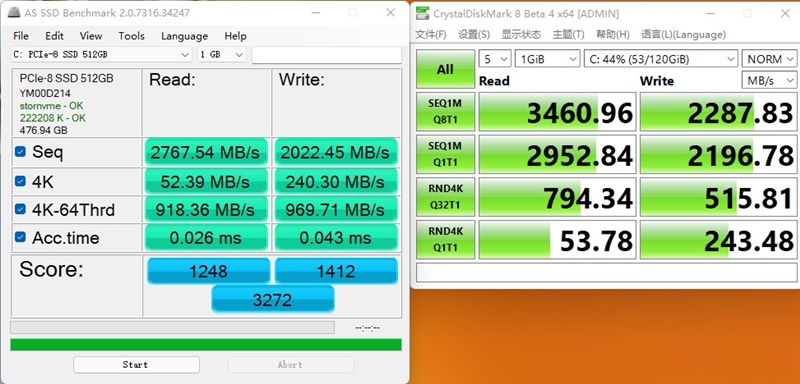Click the green progress bar in AS SSD
800x384 pixels.
206,345
